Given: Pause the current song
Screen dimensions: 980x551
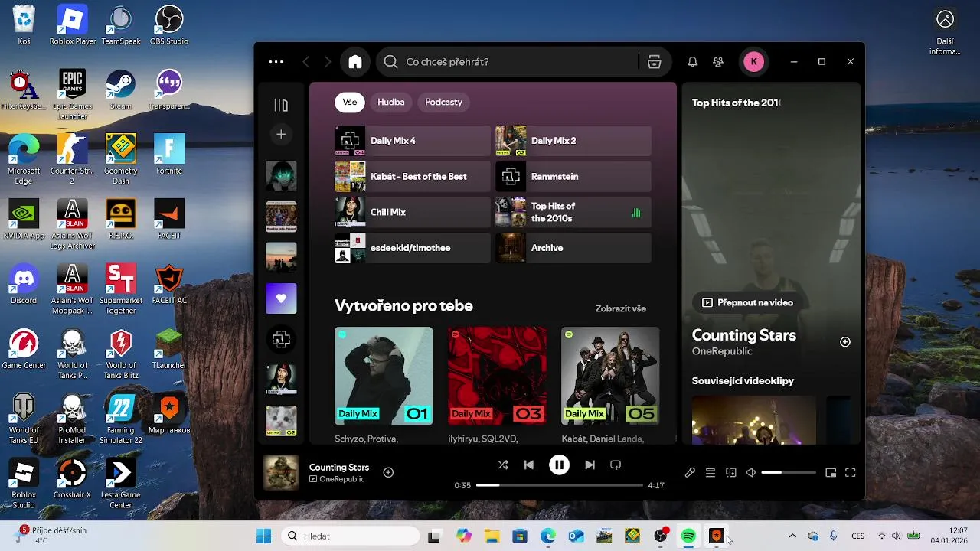Looking at the screenshot, I should (x=559, y=465).
